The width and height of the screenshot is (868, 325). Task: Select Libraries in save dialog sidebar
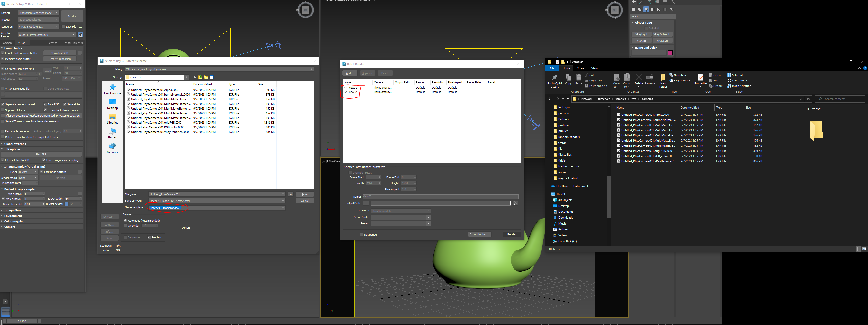pyautogui.click(x=112, y=119)
